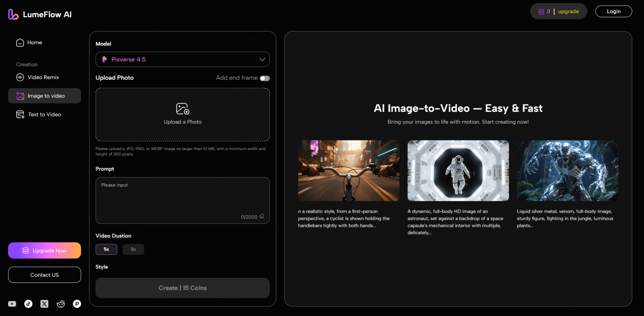Screen dimensions: 644x316
Task: Open the astronaut space capsule thumbnail
Action: [458, 170]
